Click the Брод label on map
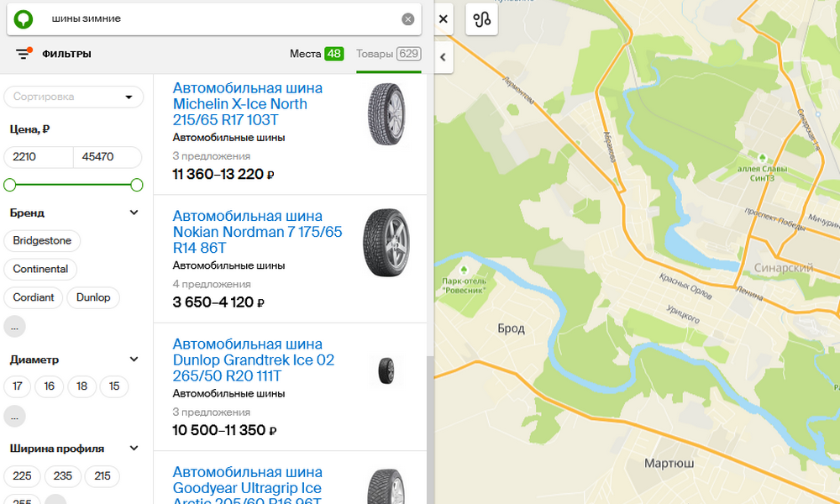Screen dimensions: 840x504 [x=511, y=328]
